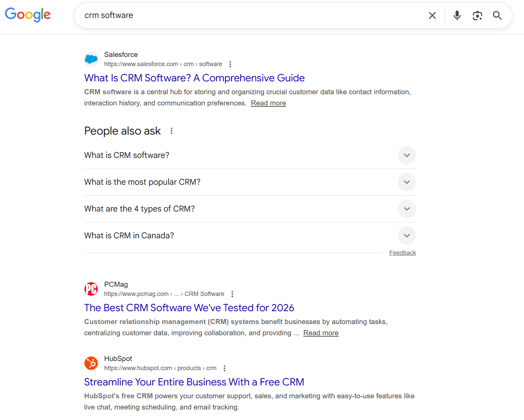
Task: Click the Google logo
Action: [x=28, y=15]
